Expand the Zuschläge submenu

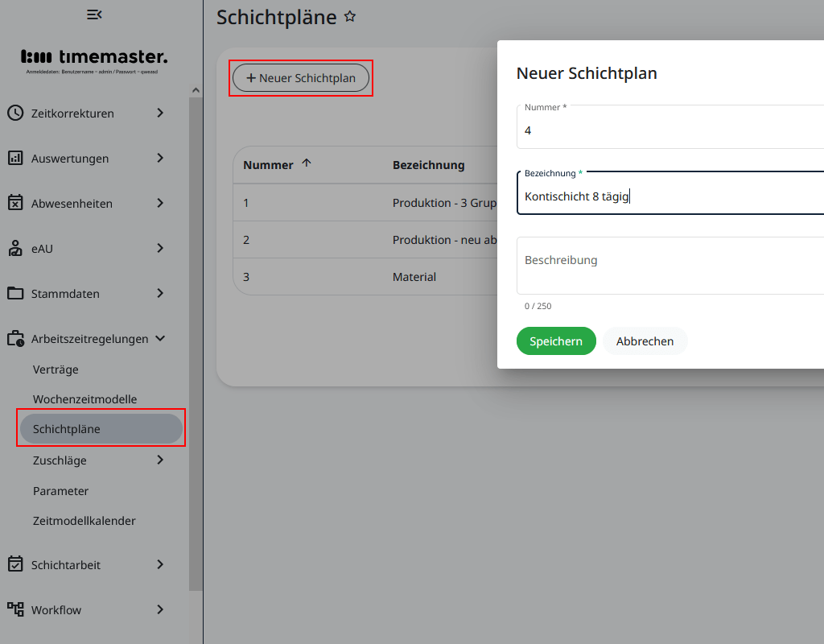tap(159, 460)
